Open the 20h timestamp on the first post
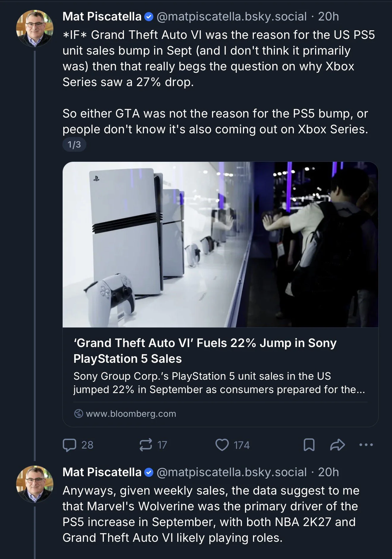392x559 pixels. click(328, 17)
